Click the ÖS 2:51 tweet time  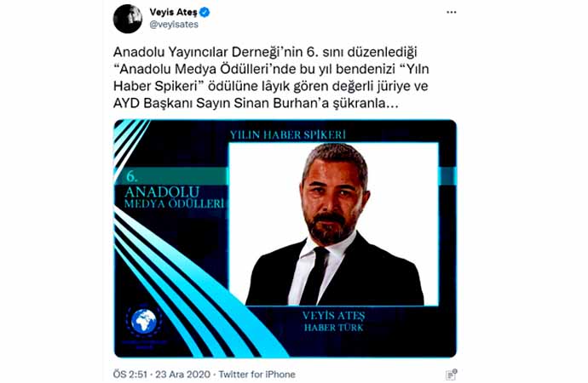click(x=130, y=374)
